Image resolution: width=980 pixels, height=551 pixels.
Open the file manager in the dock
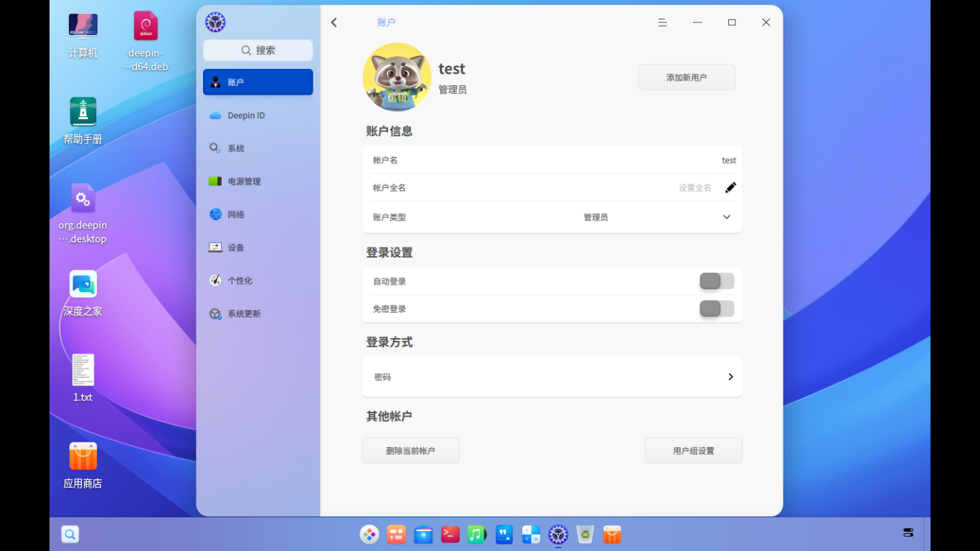coord(423,534)
